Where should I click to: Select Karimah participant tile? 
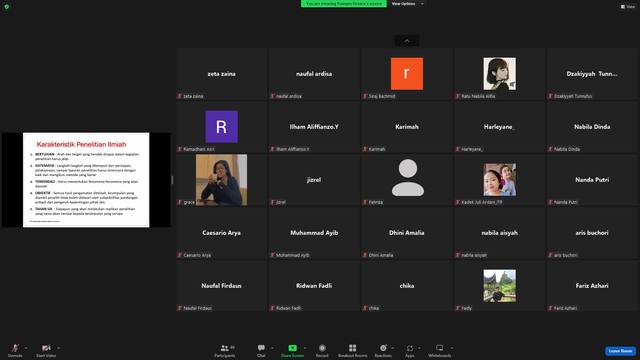click(407, 127)
